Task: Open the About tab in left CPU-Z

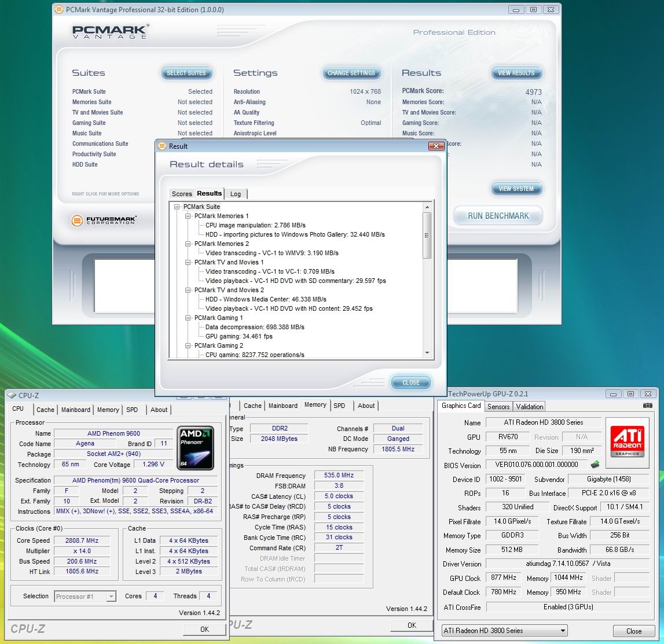Action: (159, 410)
